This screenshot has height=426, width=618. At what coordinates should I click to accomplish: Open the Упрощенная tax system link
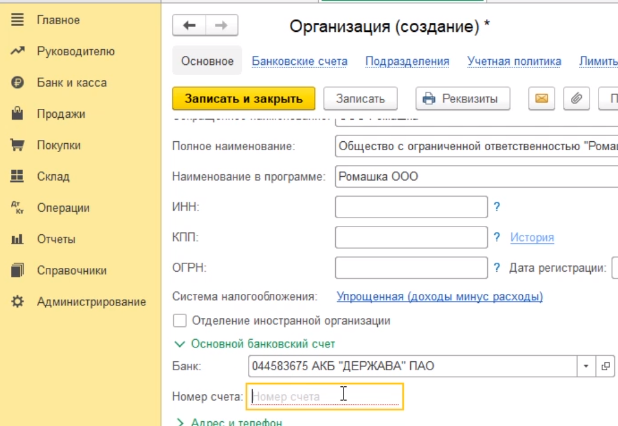coord(439,296)
